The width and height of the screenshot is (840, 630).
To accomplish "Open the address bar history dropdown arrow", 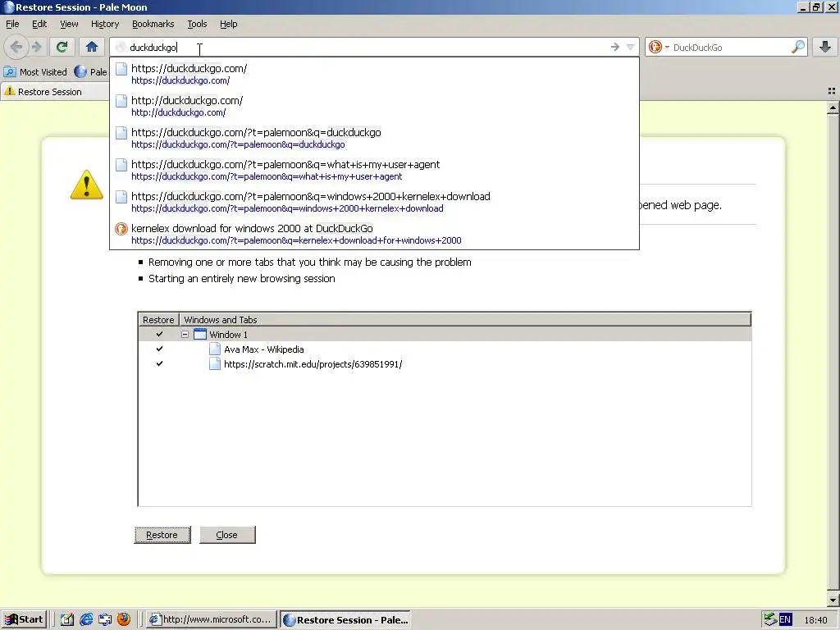I will [631, 47].
